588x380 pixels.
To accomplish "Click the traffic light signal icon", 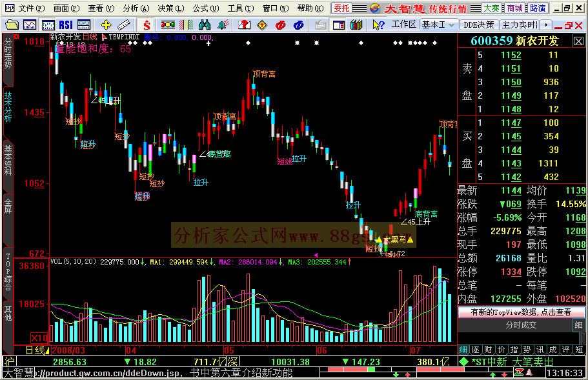I will pyautogui.click(x=168, y=25).
